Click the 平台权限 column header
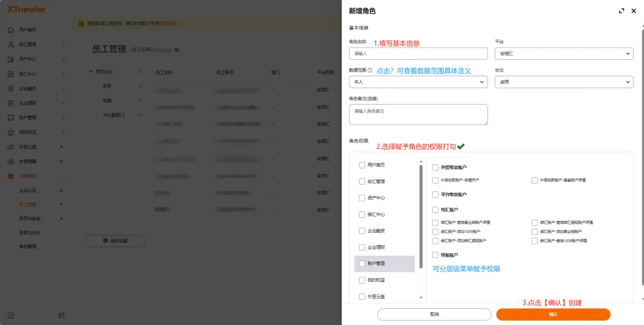 (325, 72)
